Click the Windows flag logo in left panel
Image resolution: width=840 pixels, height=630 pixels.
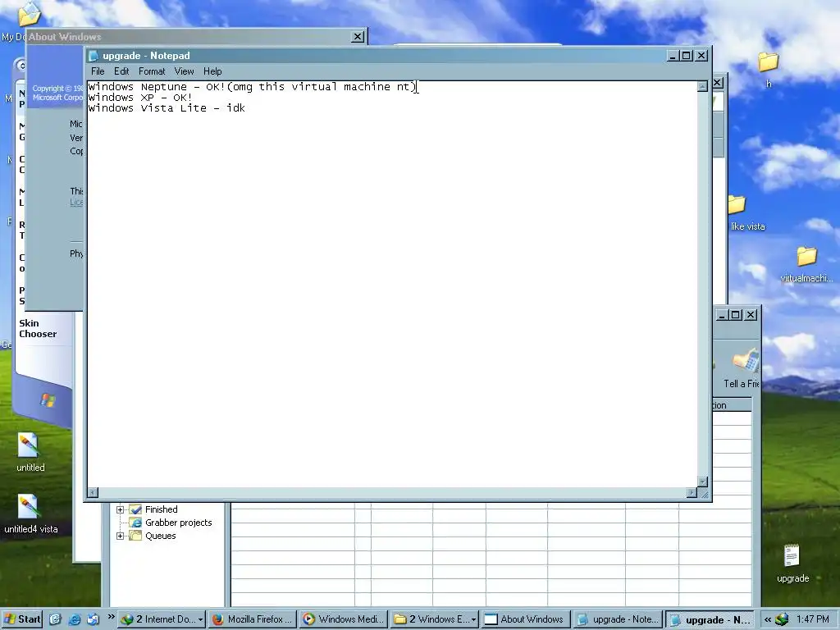click(48, 400)
